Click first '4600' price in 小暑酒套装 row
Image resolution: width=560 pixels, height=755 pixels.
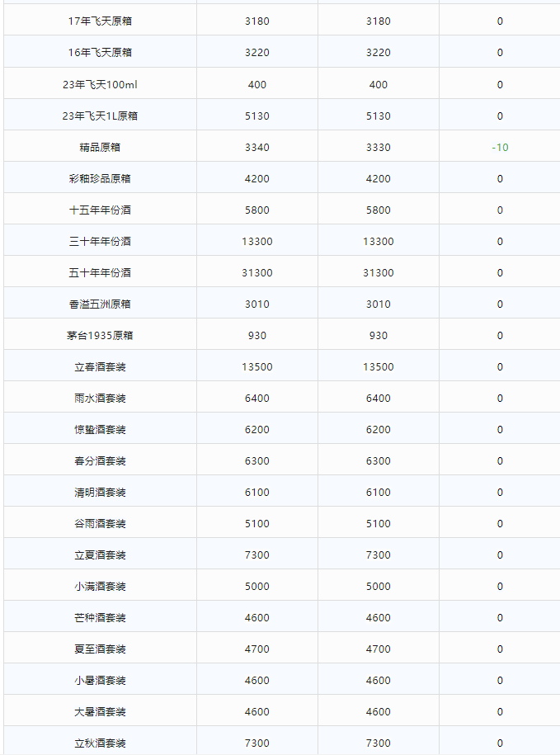257,681
